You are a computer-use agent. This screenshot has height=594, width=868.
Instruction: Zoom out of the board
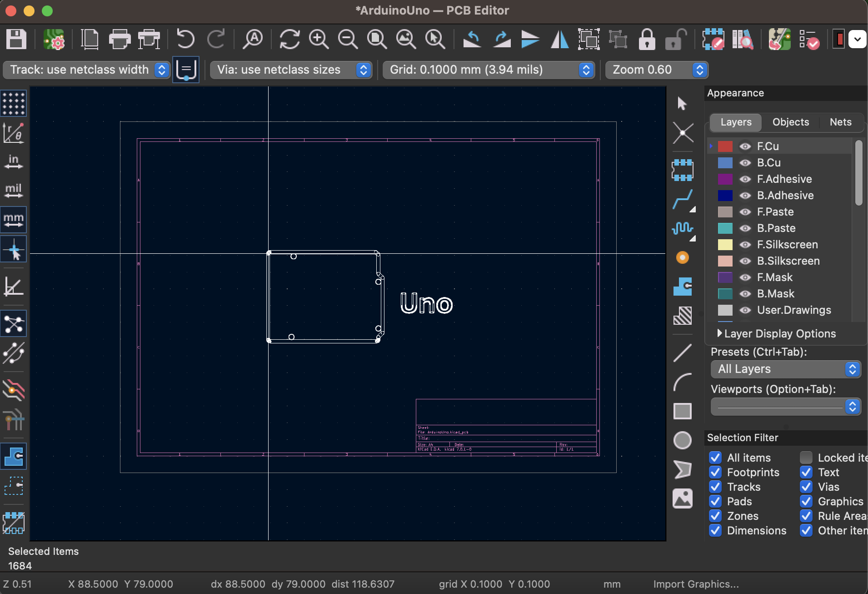click(x=348, y=39)
